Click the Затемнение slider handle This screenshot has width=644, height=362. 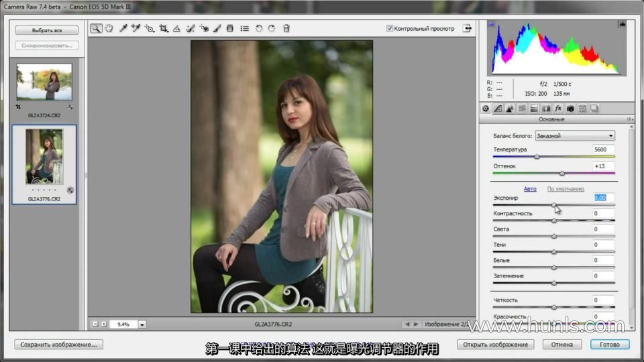(x=554, y=283)
